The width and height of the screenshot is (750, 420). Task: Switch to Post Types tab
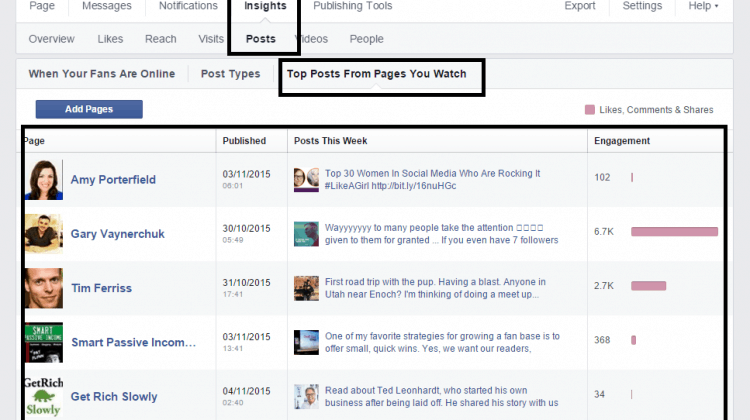point(231,74)
